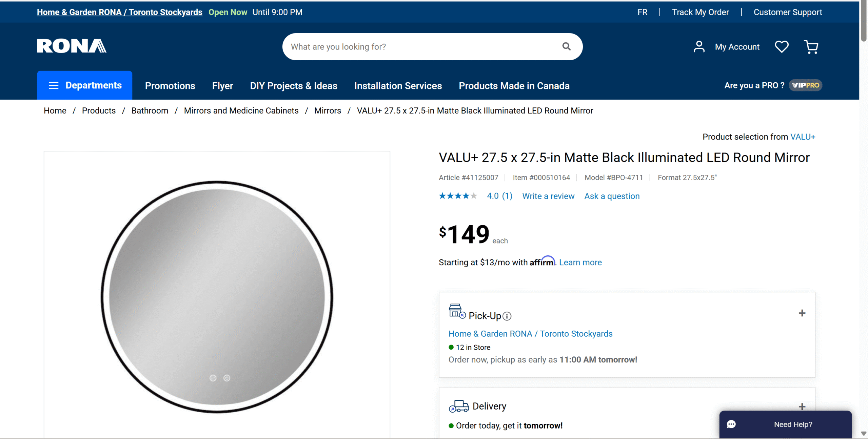Screen dimensions: 868x439
Task: Open the search magnifier icon
Action: click(566, 46)
